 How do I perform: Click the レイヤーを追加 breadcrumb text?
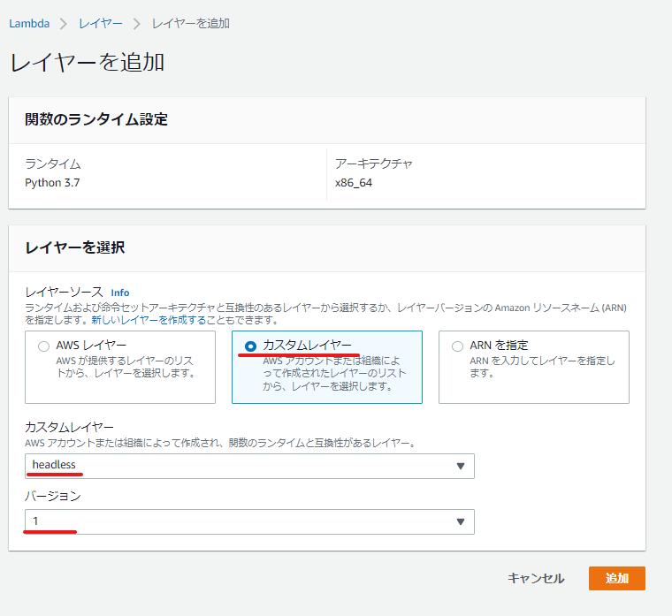click(191, 24)
